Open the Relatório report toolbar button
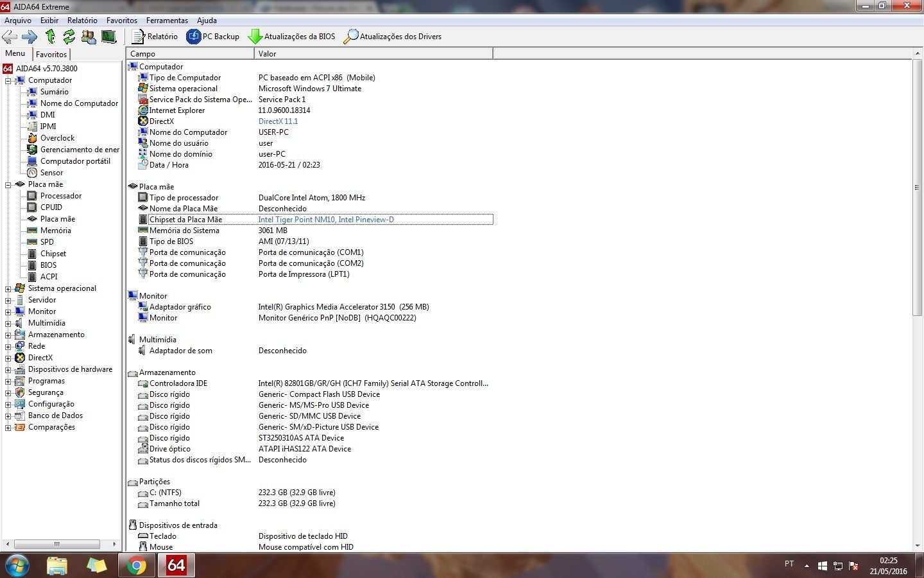Viewport: 924px width, 578px height. pos(155,37)
